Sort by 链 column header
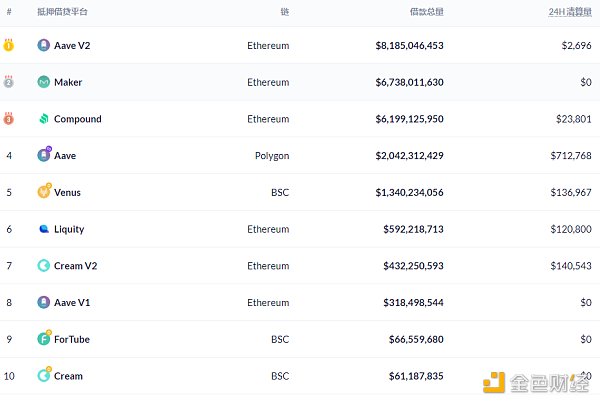The height and width of the screenshot is (404, 600). point(284,12)
